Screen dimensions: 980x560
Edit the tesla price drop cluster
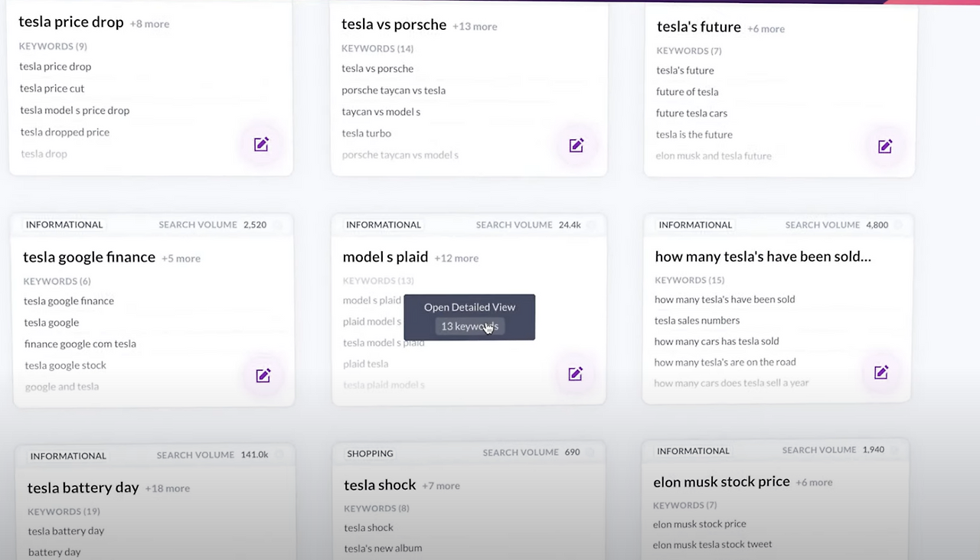point(261,145)
